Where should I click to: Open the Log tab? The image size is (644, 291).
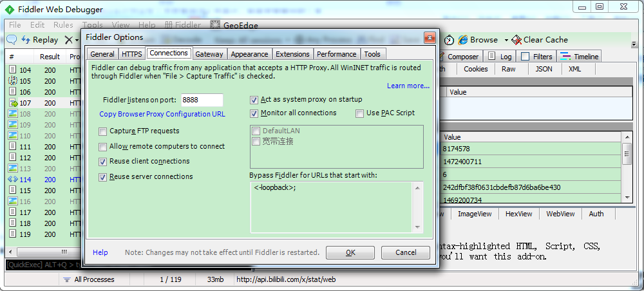pos(500,57)
